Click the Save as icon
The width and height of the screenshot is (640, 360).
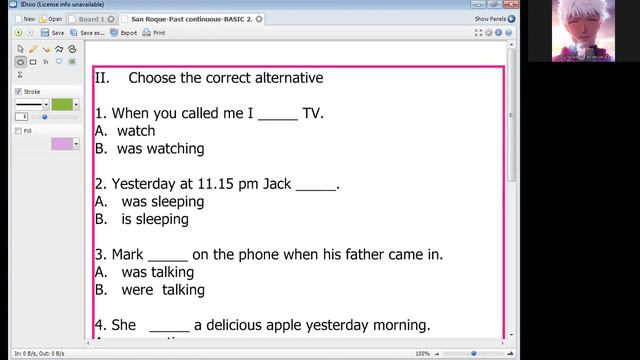tap(73, 33)
